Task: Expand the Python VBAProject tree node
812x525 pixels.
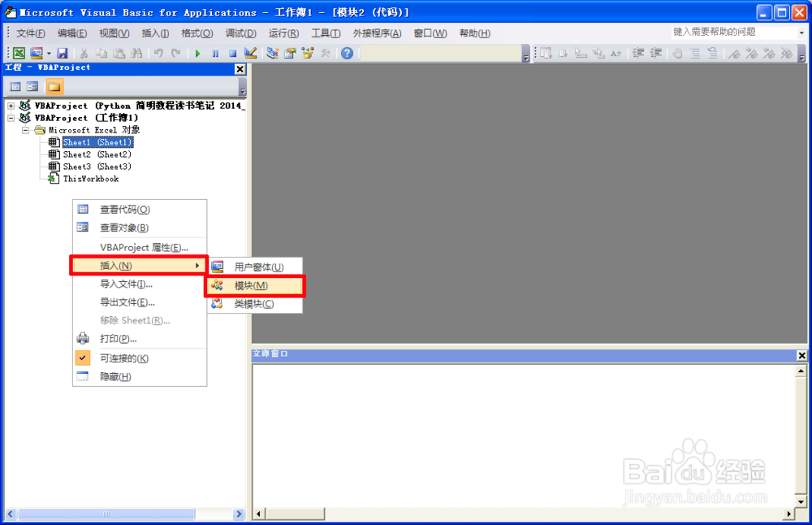Action: tap(11, 105)
